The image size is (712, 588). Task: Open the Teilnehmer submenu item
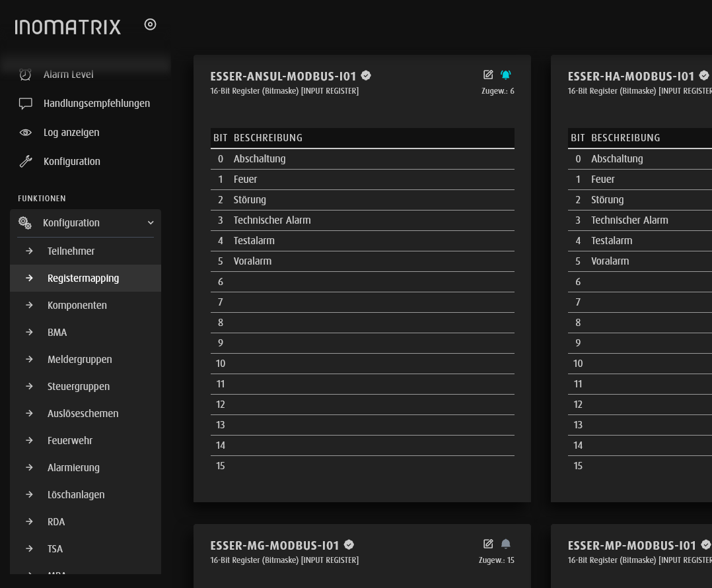pos(71,251)
